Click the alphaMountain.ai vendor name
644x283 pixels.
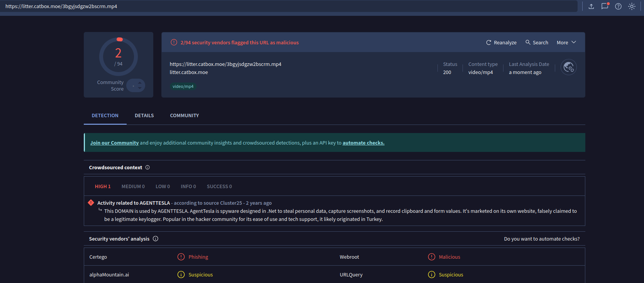coord(109,275)
